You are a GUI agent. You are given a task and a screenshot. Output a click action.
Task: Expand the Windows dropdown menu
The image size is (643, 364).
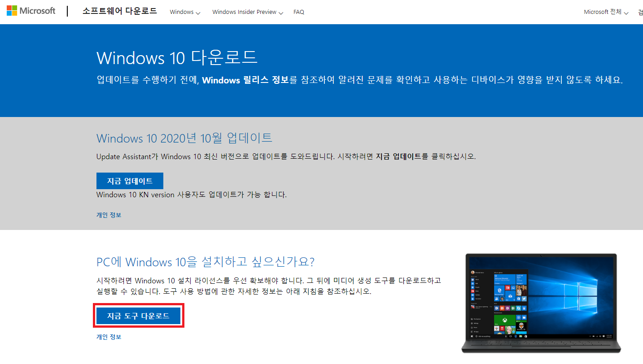185,12
